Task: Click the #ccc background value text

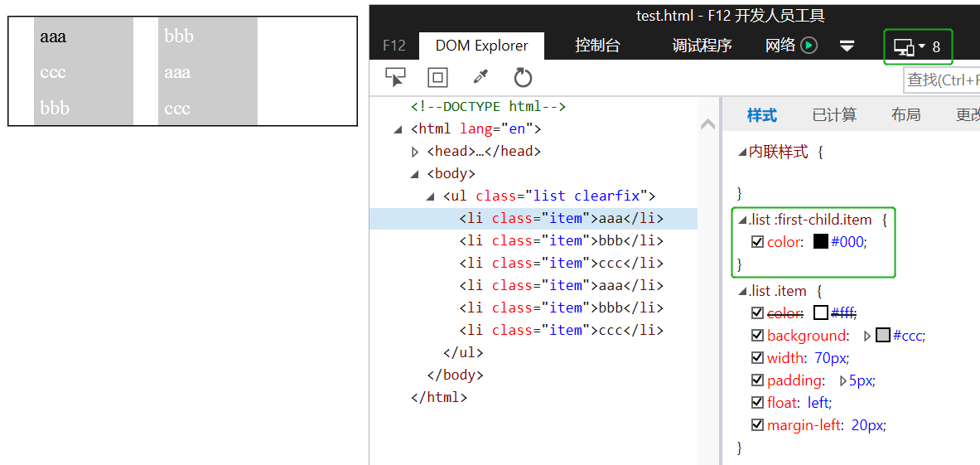Action: (908, 336)
